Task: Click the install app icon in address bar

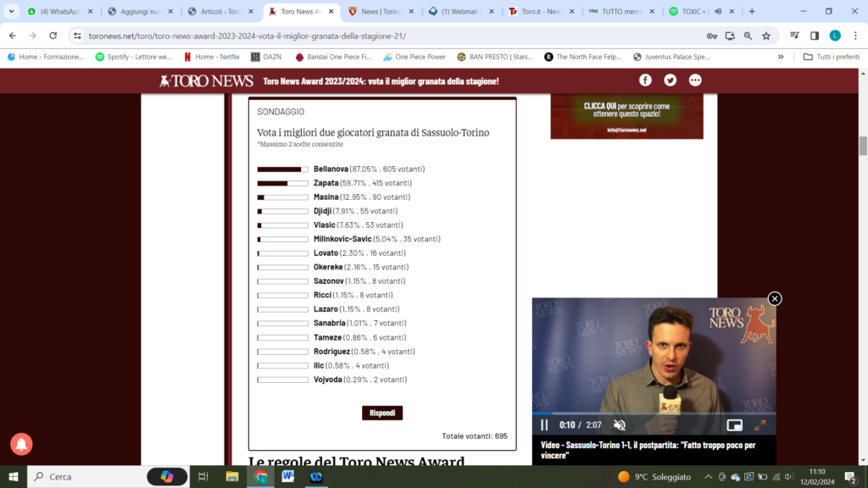Action: coord(730,36)
